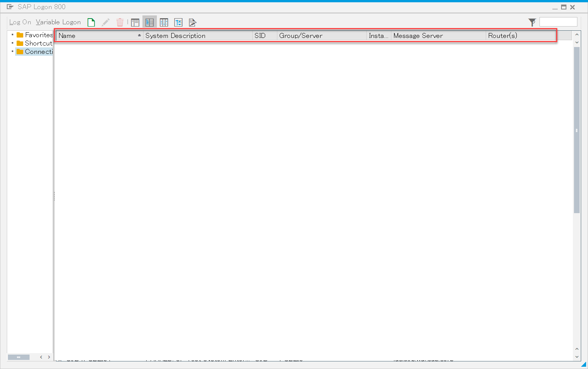This screenshot has height=369, width=588.
Task: Click the Filter funnel icon
Action: click(532, 22)
